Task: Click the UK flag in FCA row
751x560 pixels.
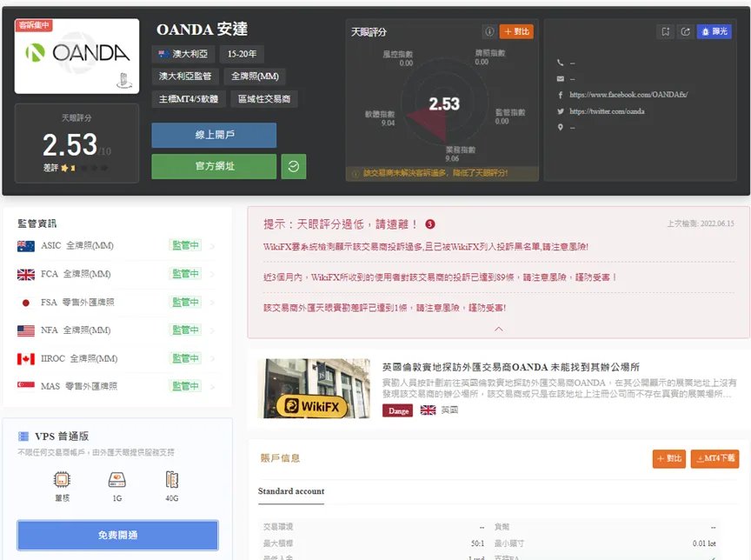Action: 26,275
